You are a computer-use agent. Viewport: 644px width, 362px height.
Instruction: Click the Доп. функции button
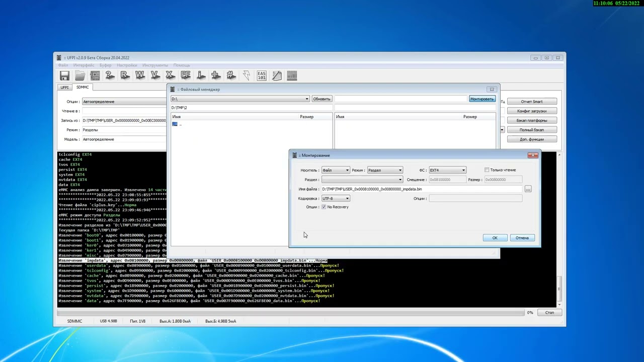(532, 139)
